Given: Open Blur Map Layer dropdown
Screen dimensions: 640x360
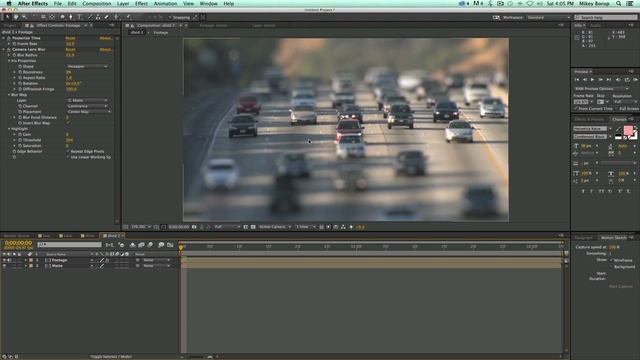Looking at the screenshot, I should point(88,100).
